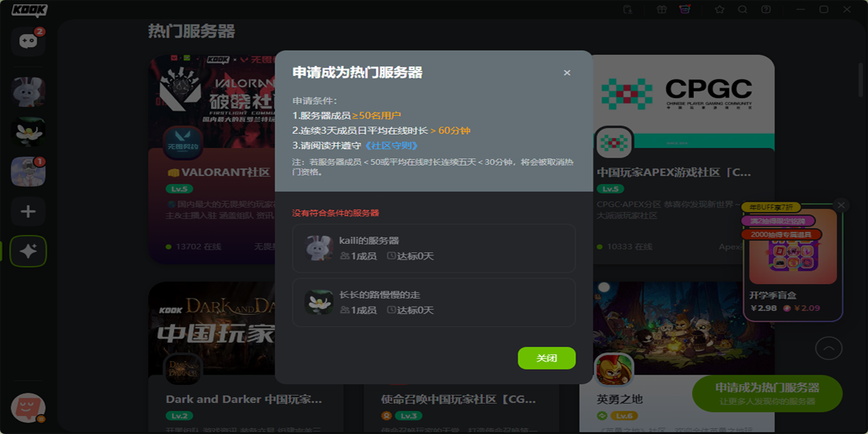
Task: Open the colorful shop icon in title bar
Action: click(x=684, y=9)
